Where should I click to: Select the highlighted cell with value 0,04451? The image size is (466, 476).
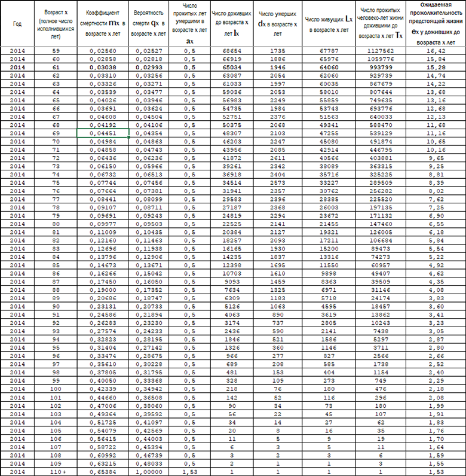click(x=103, y=133)
